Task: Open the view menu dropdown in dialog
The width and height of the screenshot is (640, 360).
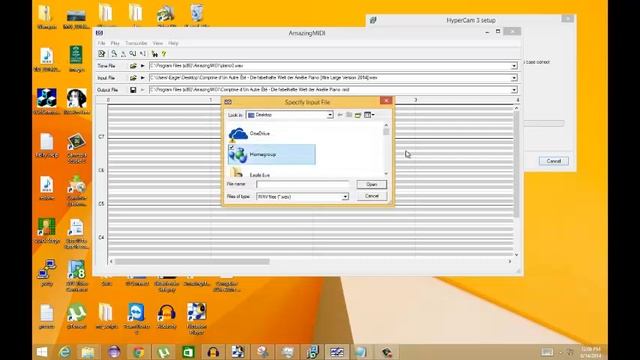Action: tap(369, 115)
